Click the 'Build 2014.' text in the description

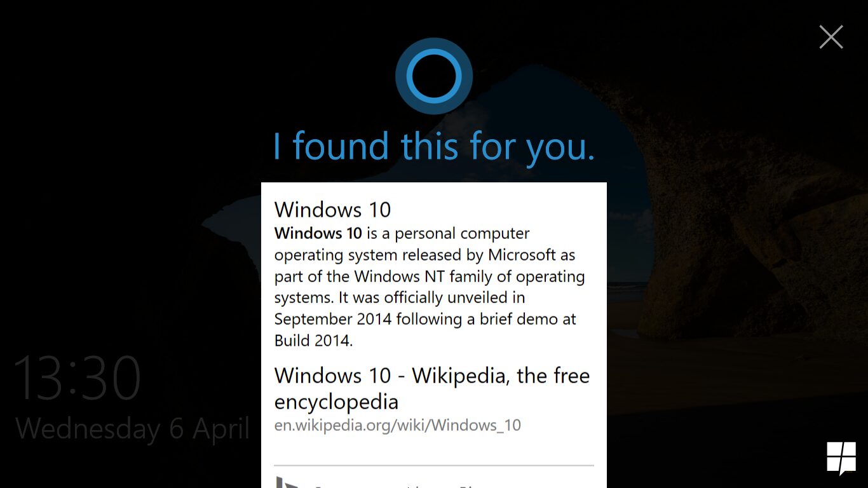point(313,341)
